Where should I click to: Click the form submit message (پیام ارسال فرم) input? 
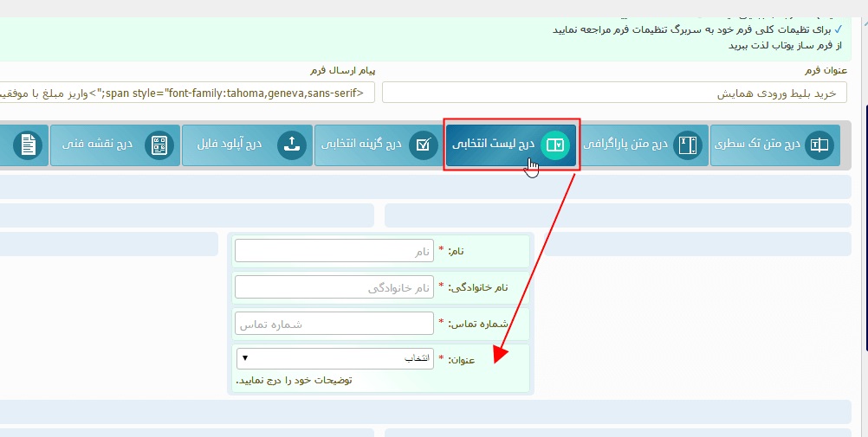pyautogui.click(x=186, y=93)
